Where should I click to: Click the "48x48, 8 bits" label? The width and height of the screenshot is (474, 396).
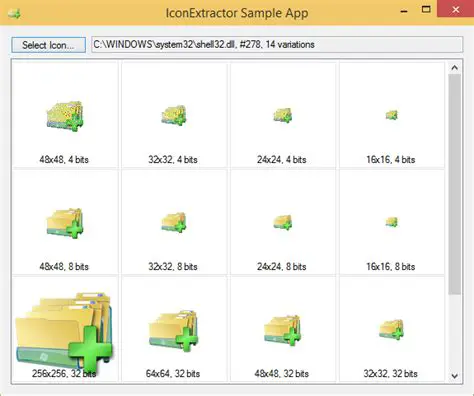64,267
